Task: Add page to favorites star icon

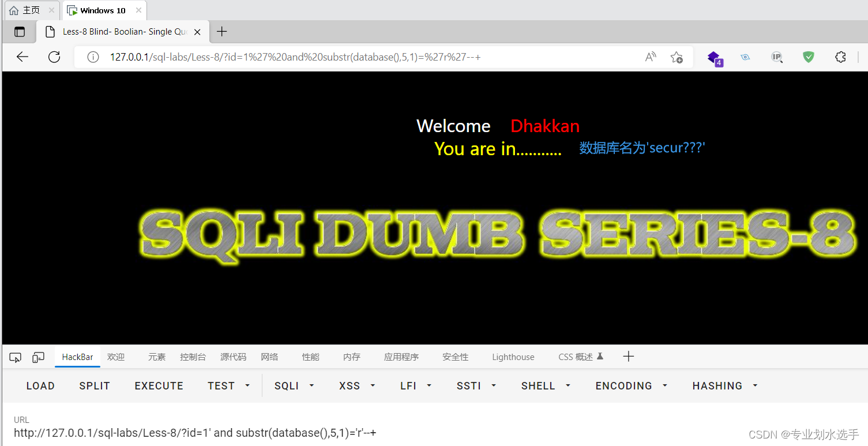Action: [x=677, y=57]
